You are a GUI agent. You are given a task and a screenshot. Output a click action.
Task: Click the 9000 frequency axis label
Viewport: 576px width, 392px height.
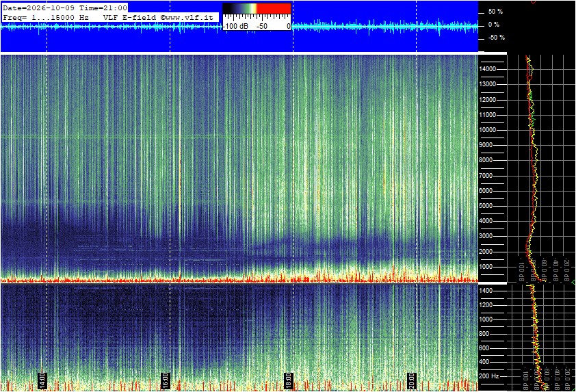pyautogui.click(x=486, y=145)
